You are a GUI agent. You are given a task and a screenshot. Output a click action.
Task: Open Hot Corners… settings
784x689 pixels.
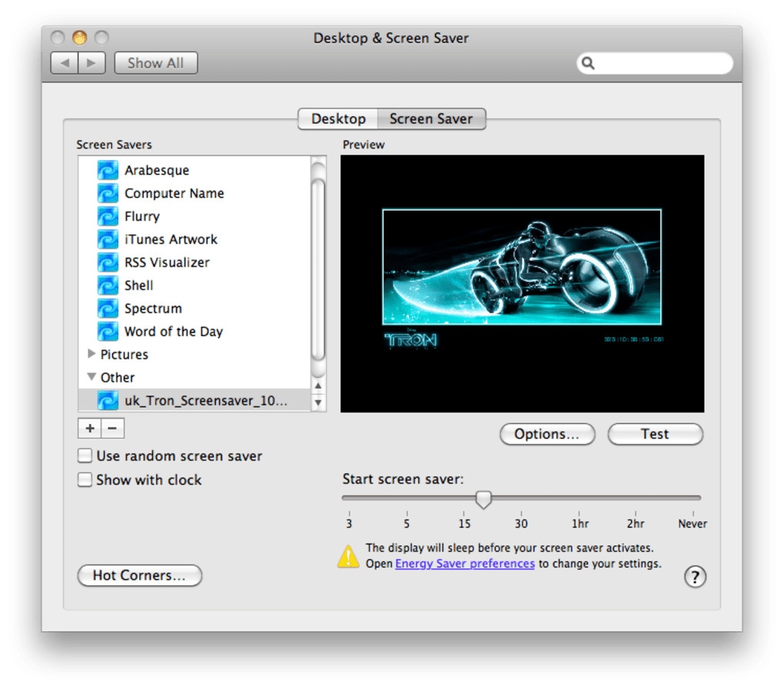139,575
